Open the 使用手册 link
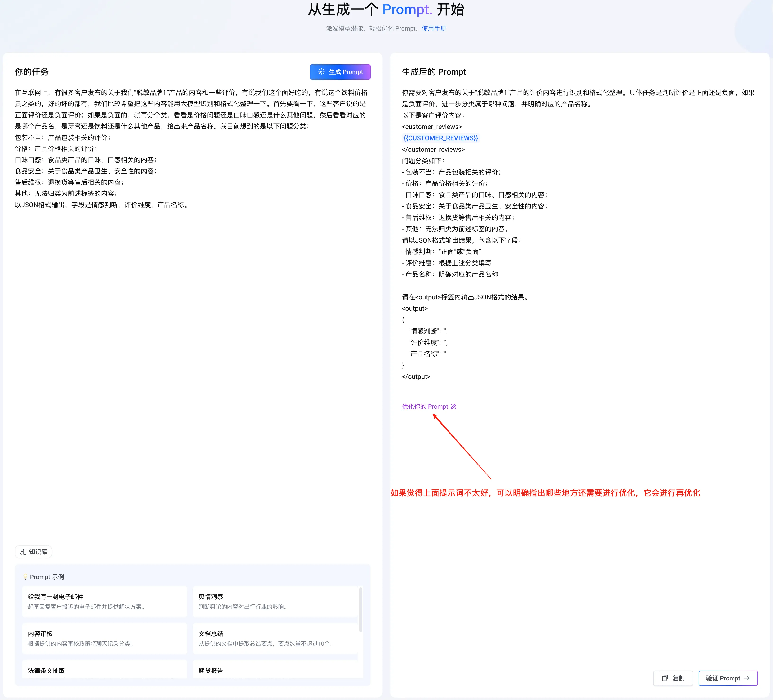 point(434,28)
